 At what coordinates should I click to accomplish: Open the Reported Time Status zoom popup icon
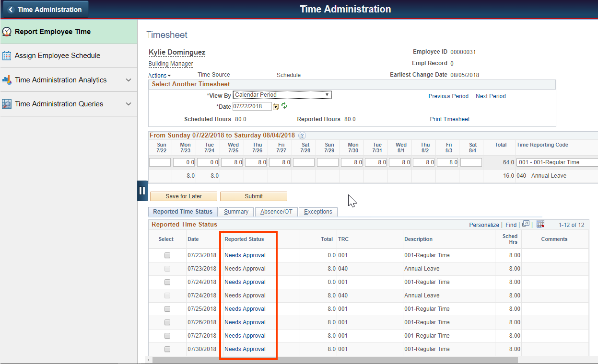click(x=526, y=223)
